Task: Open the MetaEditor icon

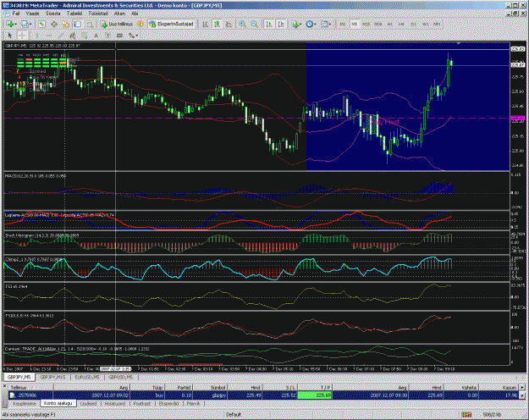Action: pyautogui.click(x=141, y=24)
